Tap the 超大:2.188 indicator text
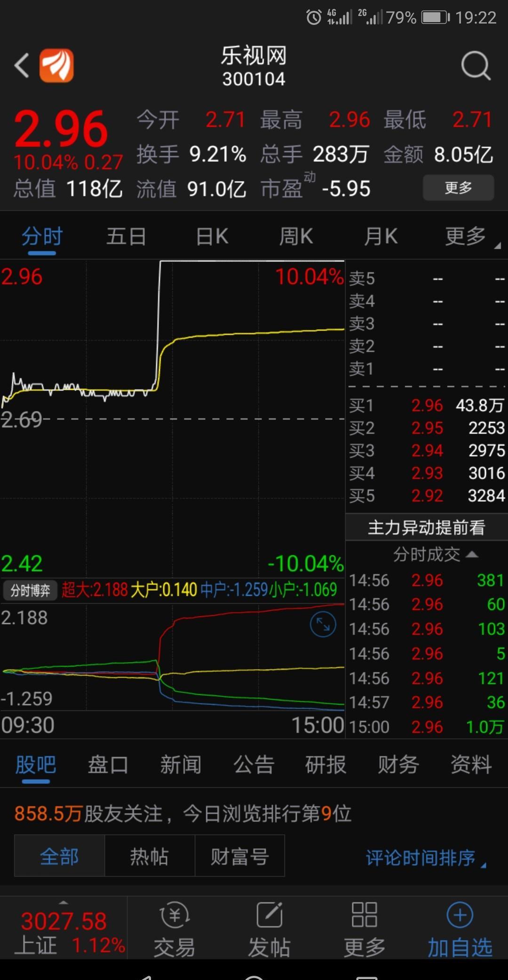This screenshot has width=508, height=980. click(95, 590)
